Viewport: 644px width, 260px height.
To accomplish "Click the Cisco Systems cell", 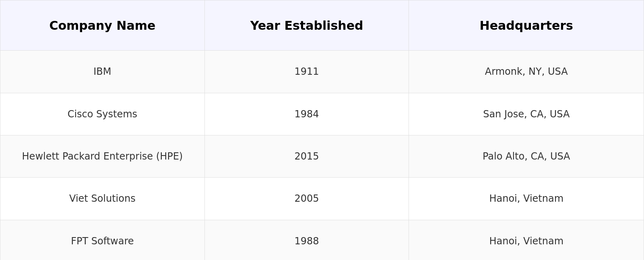I will [x=102, y=114].
